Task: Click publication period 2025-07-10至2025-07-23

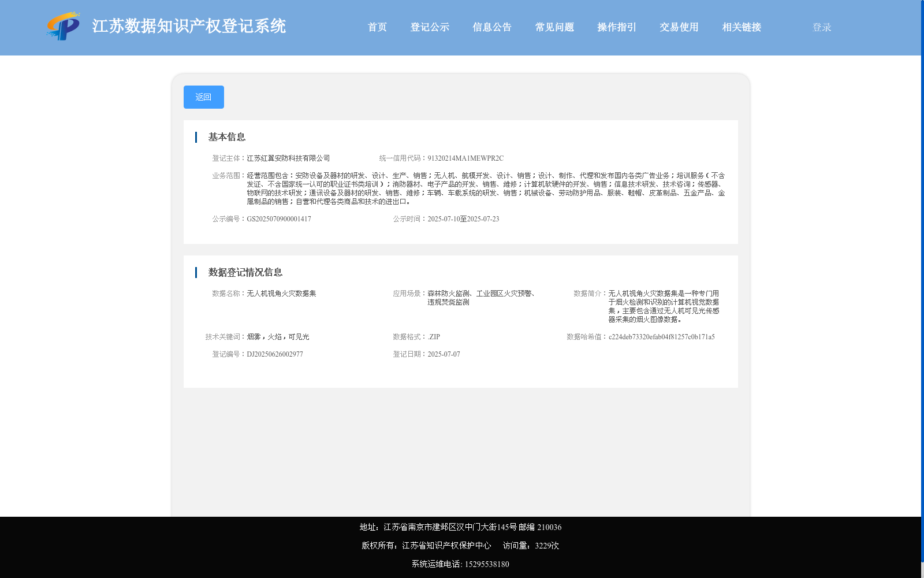Action: [463, 219]
